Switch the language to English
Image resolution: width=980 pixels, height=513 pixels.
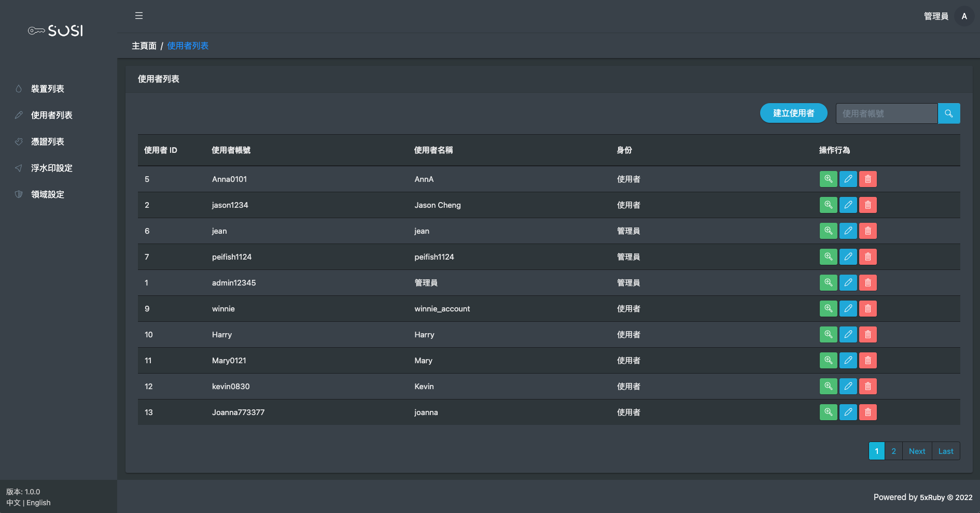39,503
